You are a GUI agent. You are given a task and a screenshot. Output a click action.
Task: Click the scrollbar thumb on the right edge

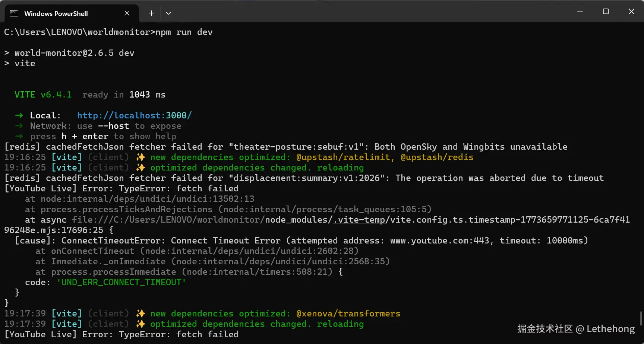coord(641,319)
